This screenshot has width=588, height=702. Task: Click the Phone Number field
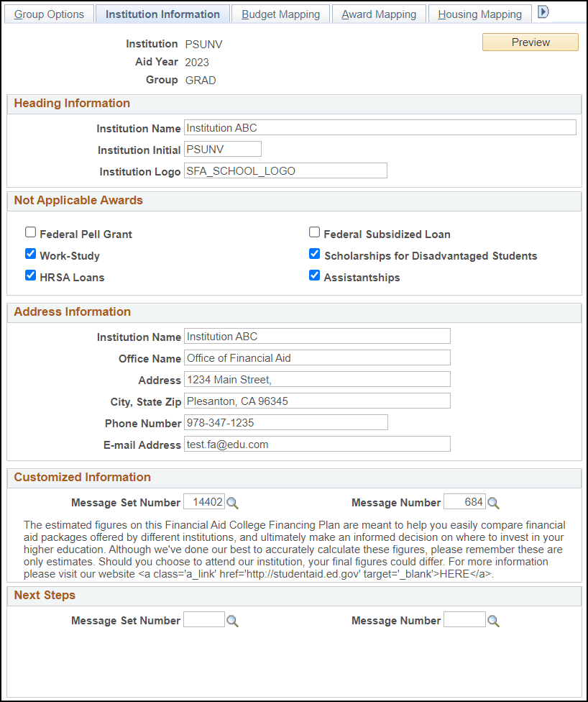(285, 423)
